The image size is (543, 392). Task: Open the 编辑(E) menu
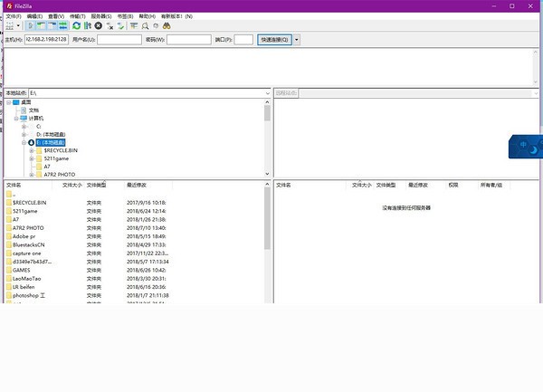coord(34,16)
